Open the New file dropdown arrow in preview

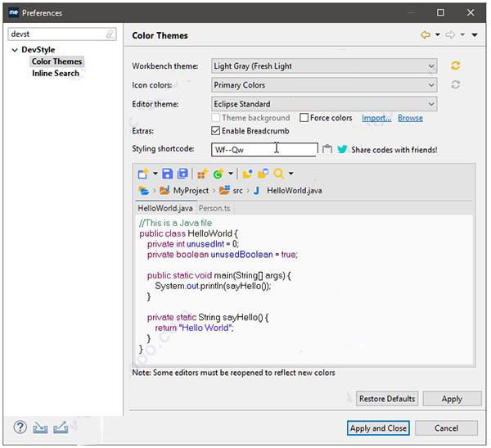coord(155,173)
